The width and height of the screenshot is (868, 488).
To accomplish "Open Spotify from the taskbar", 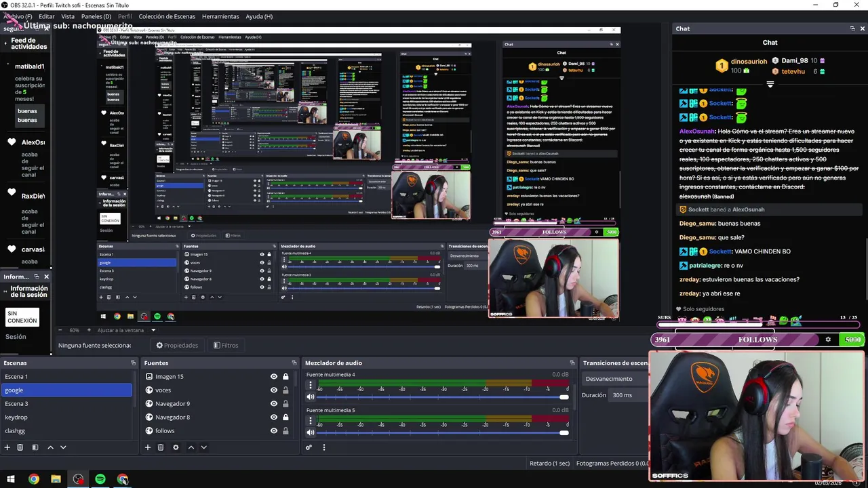I will coord(100,479).
